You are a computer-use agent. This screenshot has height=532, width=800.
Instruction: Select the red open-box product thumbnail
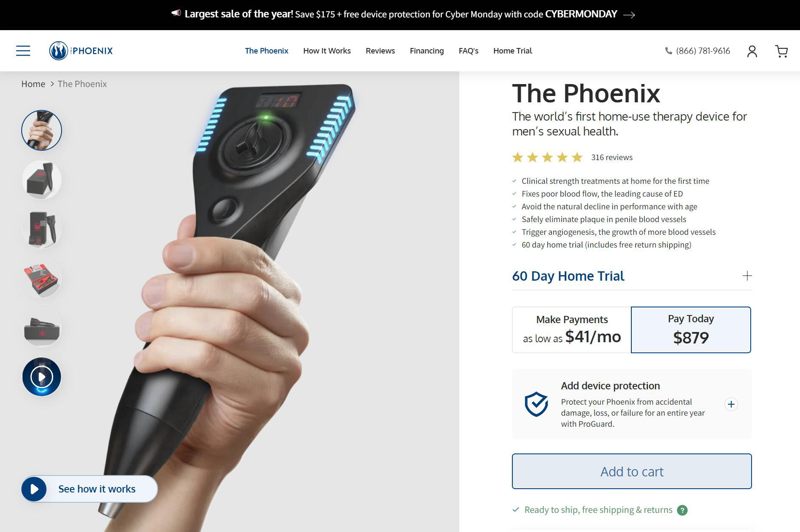coord(42,278)
